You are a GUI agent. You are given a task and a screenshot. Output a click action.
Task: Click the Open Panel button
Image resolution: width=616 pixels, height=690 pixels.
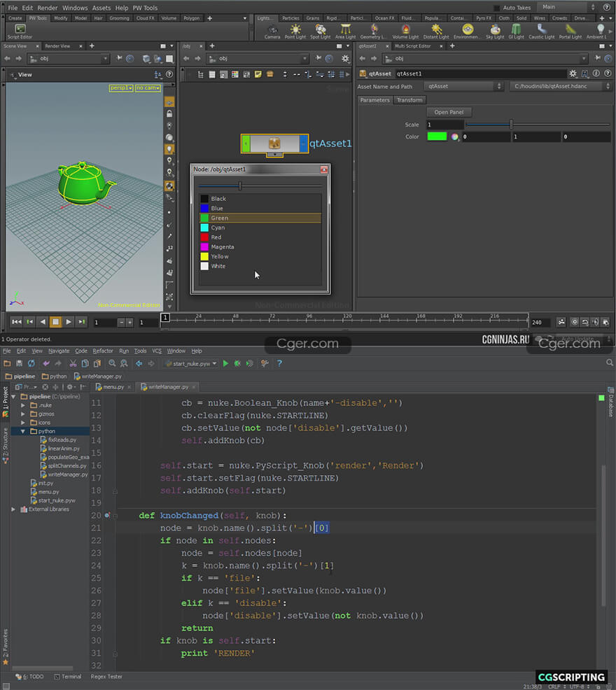(449, 112)
